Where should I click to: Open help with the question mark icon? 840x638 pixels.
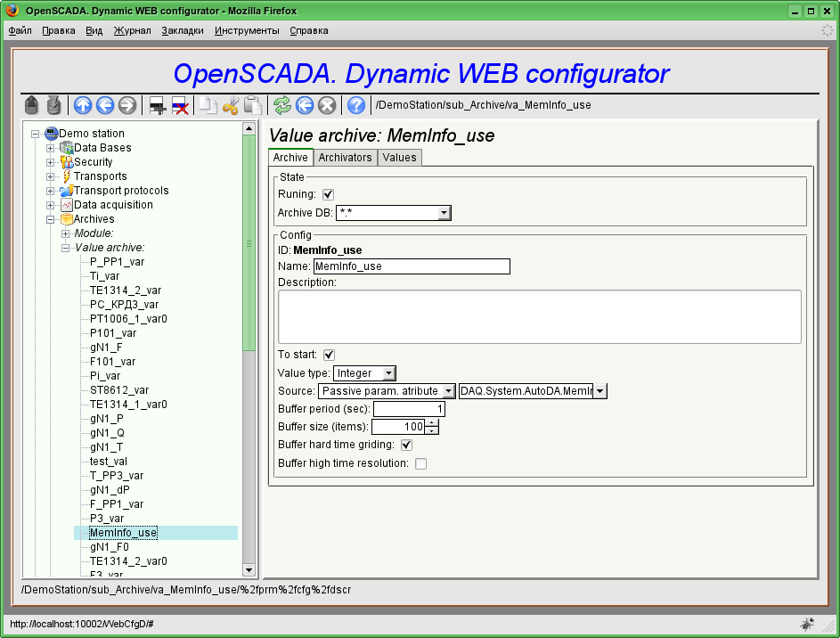[356, 105]
